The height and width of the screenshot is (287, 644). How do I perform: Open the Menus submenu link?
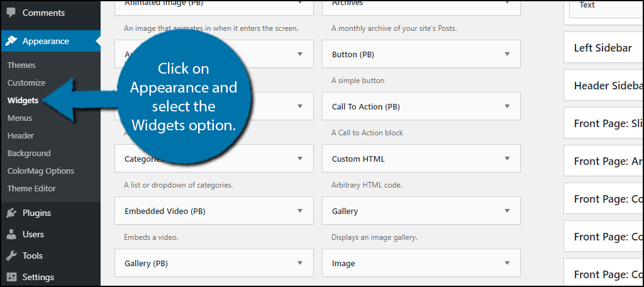(19, 118)
